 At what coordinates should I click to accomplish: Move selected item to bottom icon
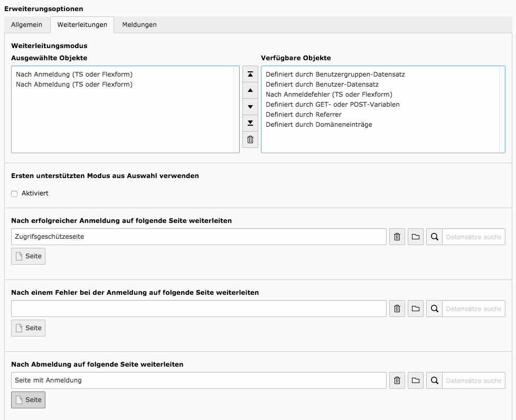[250, 124]
